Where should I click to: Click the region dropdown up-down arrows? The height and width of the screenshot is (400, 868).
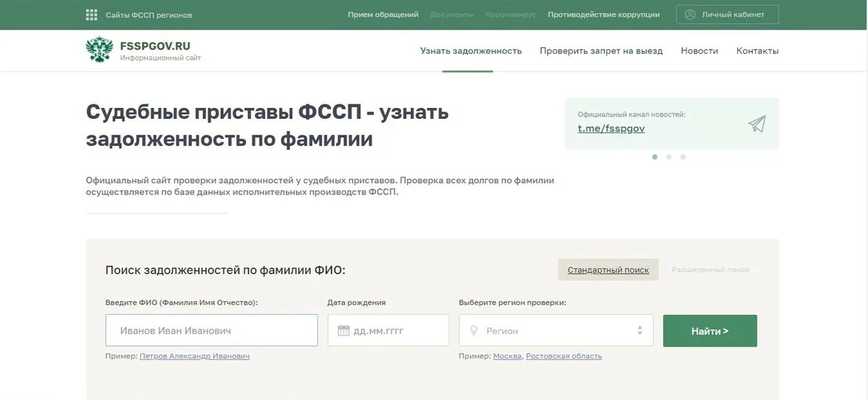(640, 331)
